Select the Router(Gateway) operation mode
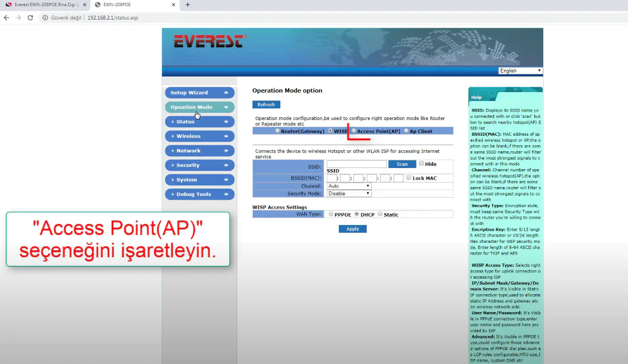The width and height of the screenshot is (628, 364). click(x=278, y=131)
